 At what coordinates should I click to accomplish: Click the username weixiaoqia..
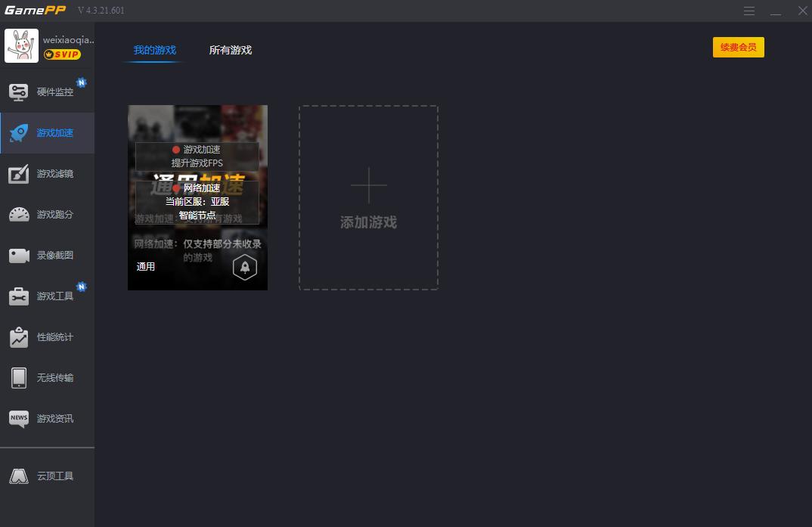pyautogui.click(x=68, y=40)
